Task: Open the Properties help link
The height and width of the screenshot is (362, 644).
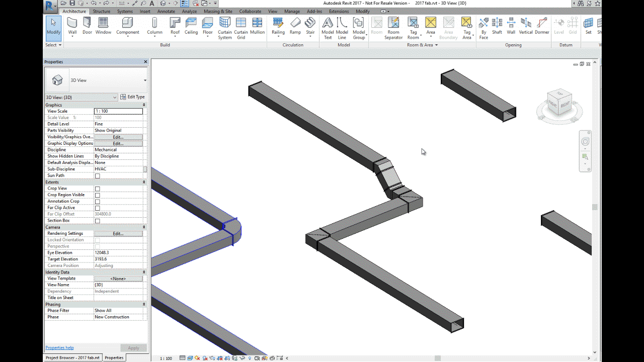Action: (59, 347)
